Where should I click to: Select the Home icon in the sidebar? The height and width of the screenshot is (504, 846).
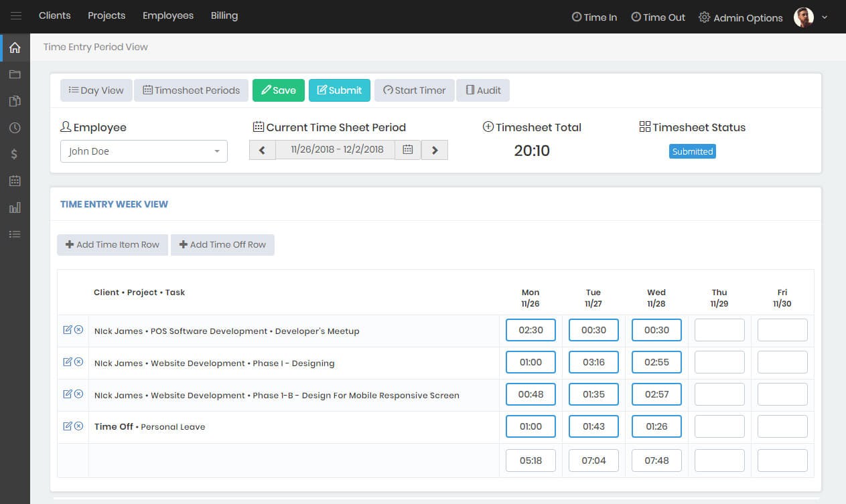click(x=14, y=48)
